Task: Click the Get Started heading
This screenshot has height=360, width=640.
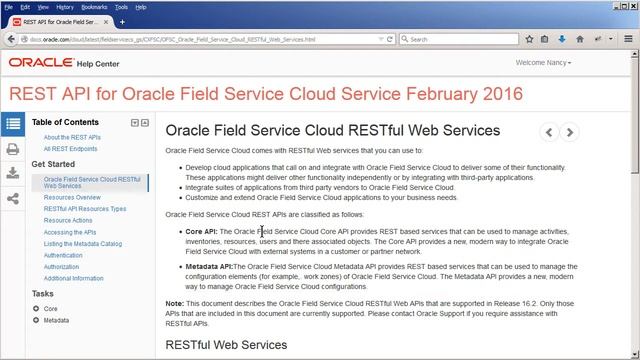Action: (x=53, y=164)
